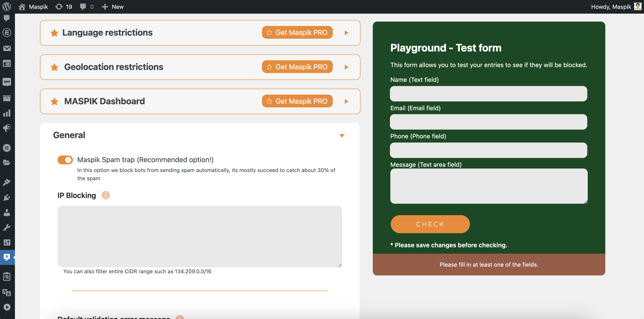Click the comments icon in admin bar
Viewport: 644px width, 319px height.
83,7
